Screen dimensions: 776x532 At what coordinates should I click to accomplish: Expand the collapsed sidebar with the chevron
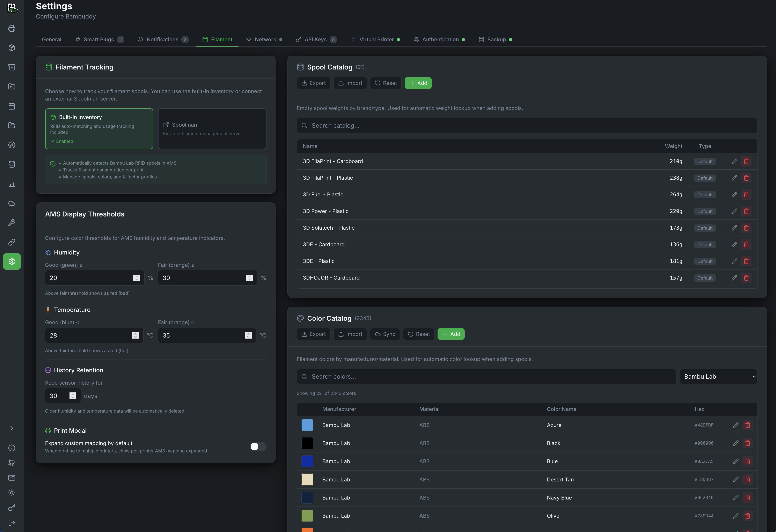point(12,428)
